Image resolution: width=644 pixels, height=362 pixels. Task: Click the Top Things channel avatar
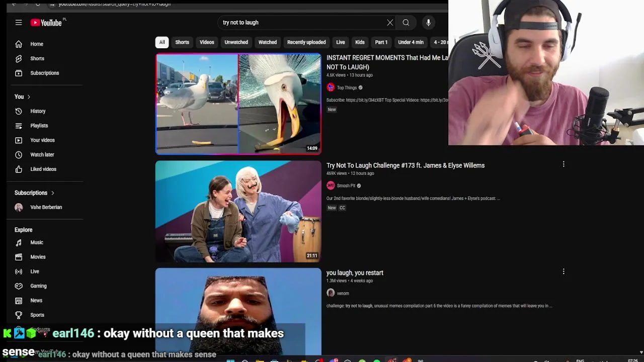[331, 87]
